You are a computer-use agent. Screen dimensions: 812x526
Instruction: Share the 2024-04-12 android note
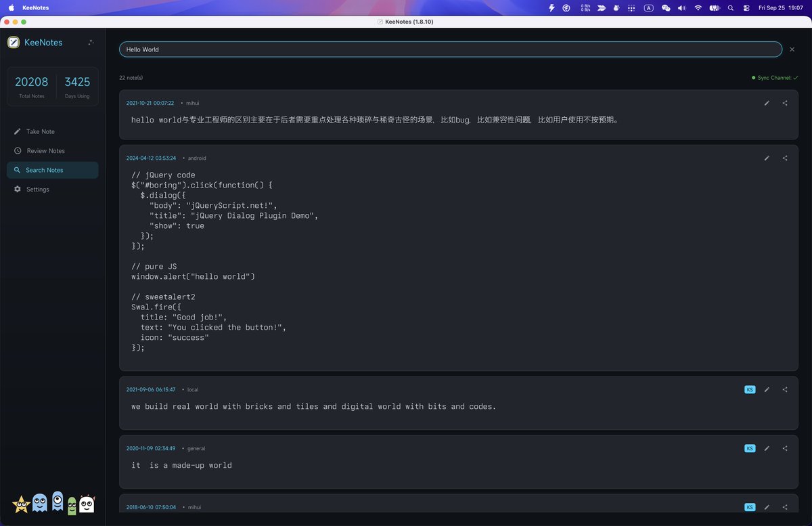pyautogui.click(x=785, y=158)
